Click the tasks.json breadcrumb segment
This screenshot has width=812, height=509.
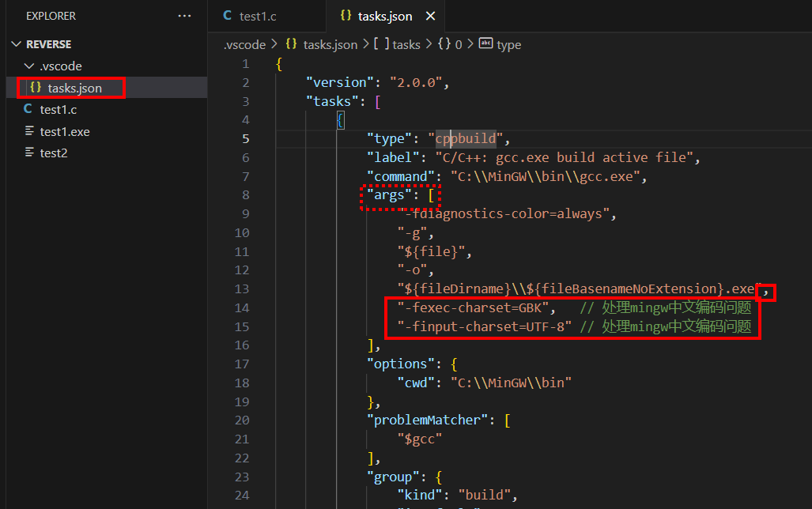click(x=330, y=44)
